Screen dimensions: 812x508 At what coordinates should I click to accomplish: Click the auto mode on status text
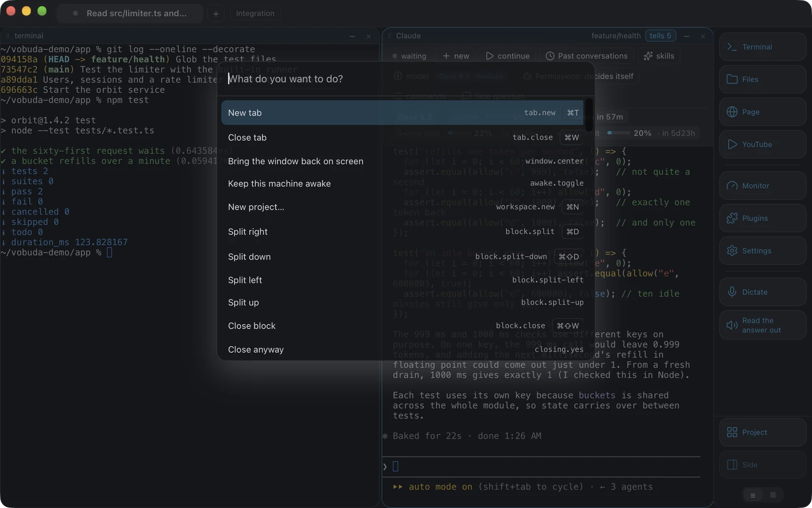pos(440,487)
